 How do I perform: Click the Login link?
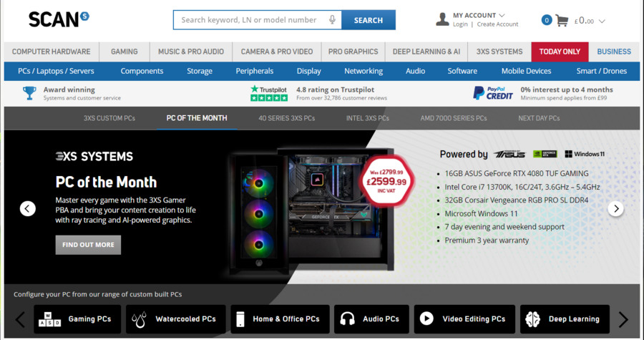[x=460, y=24]
